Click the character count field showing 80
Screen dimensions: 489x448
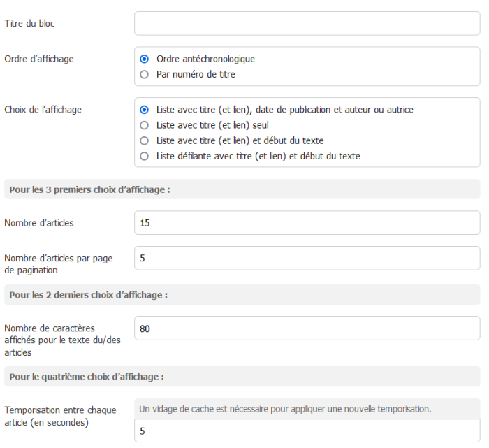point(307,328)
